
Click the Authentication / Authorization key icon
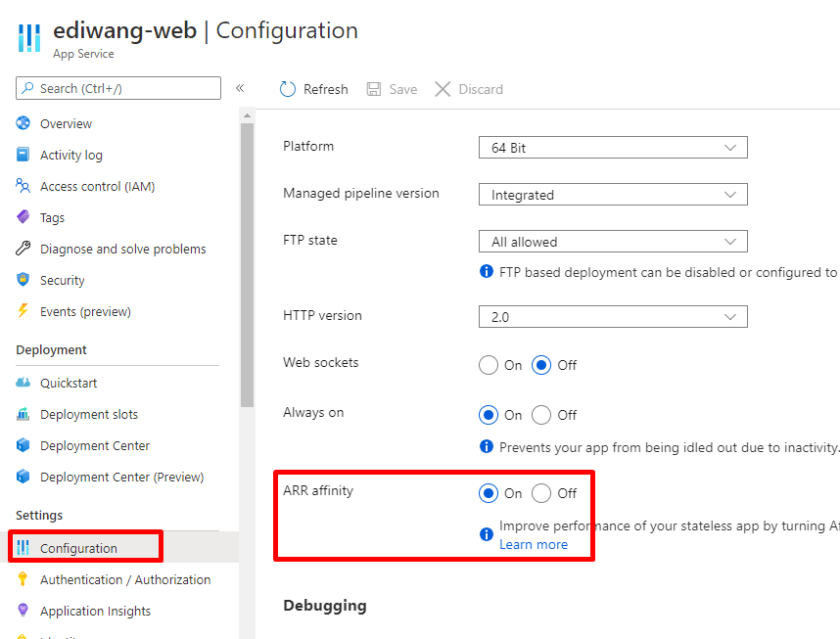point(23,579)
